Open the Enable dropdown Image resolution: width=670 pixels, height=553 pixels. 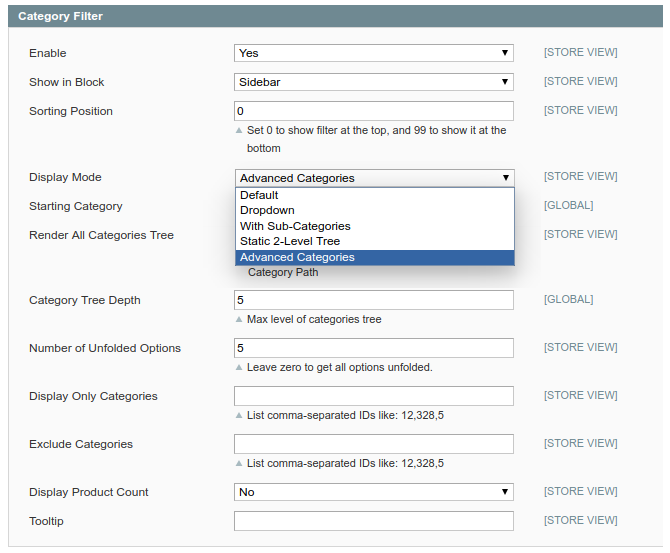(374, 53)
